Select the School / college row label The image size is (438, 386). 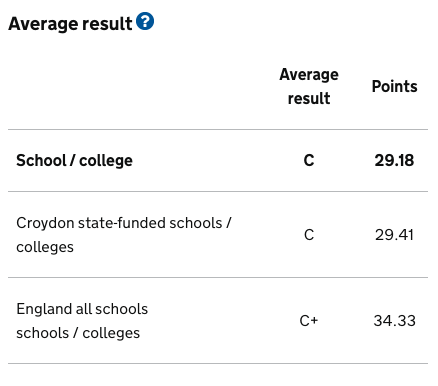74,160
